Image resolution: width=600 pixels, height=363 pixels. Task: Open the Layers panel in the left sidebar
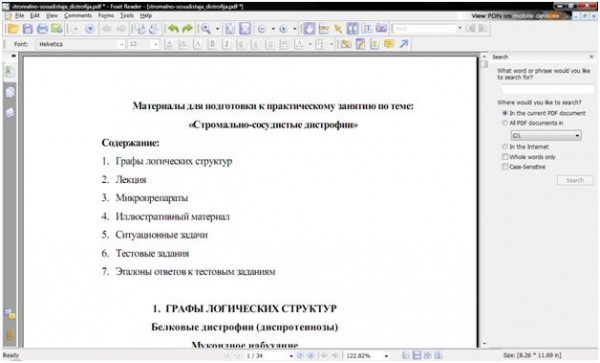(10, 112)
